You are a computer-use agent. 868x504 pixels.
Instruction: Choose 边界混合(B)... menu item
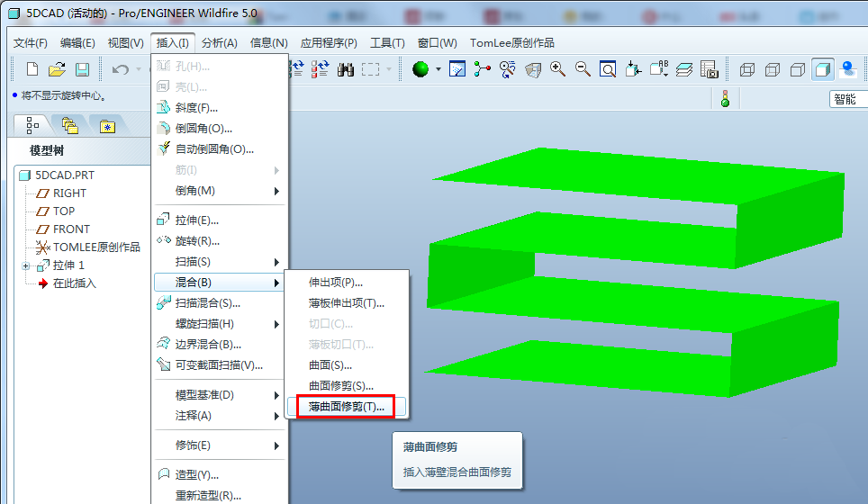219,345
